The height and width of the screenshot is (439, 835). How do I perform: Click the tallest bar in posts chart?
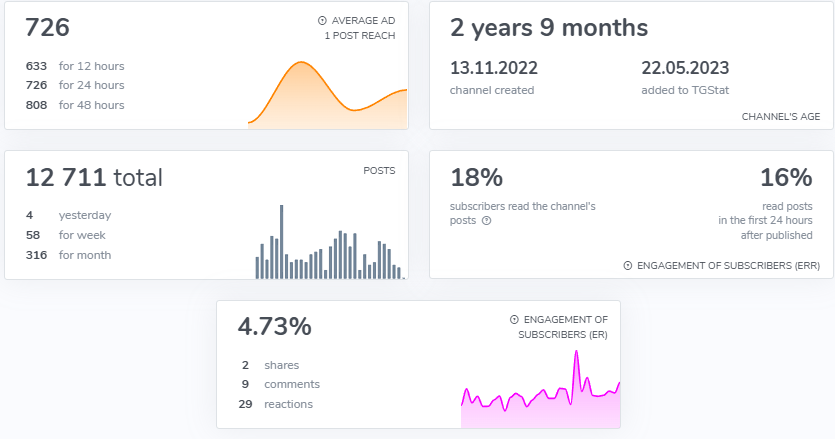pos(281,242)
